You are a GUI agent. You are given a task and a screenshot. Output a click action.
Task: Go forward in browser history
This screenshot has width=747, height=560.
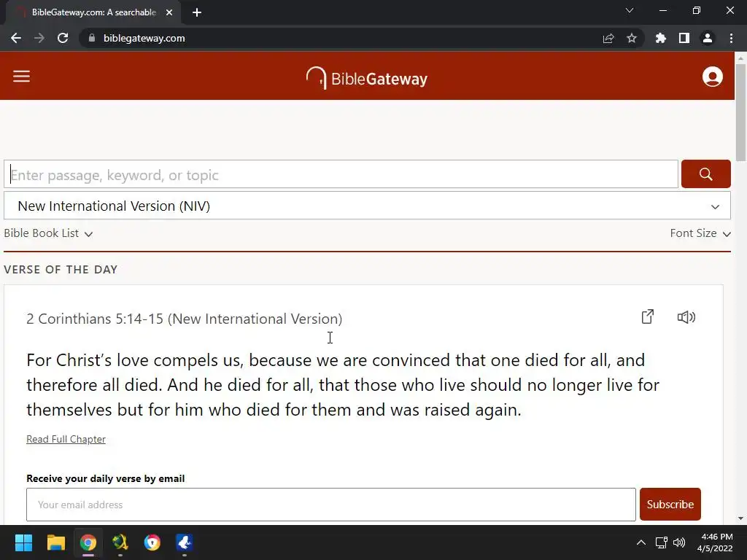[39, 38]
